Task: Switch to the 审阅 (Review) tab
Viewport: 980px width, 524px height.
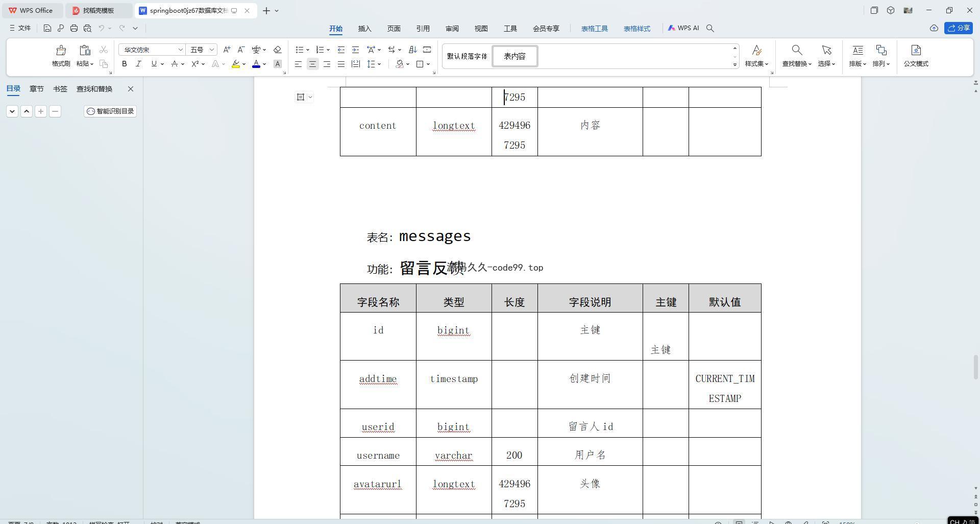Action: 452,29
